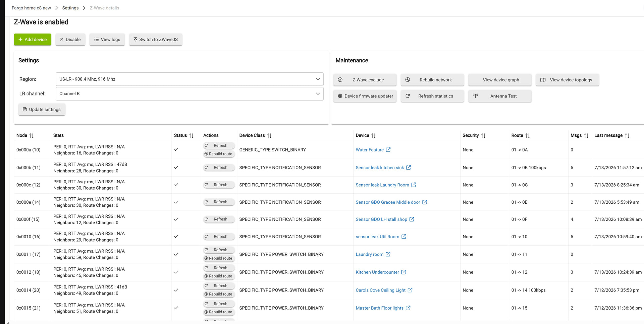Open LR channel dropdown Channel B
This screenshot has height=324, width=644.
pyautogui.click(x=190, y=94)
